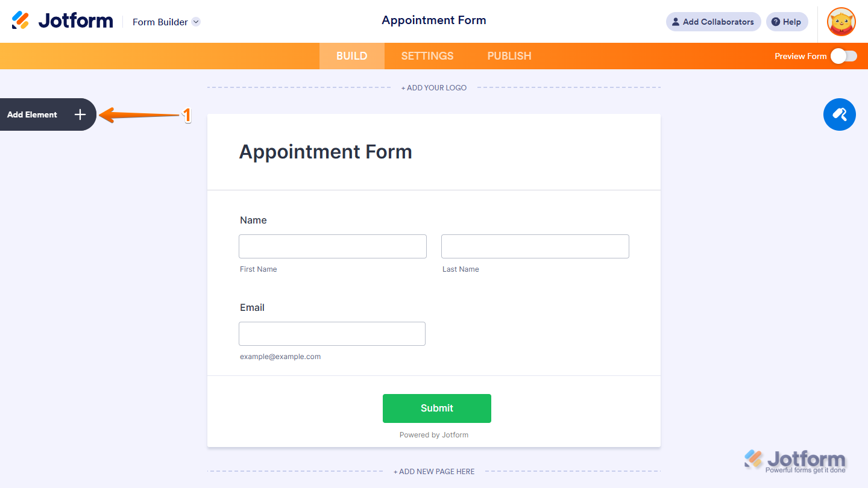Click the ADD NEW PAGE HERE link
The image size is (868, 488).
(433, 471)
